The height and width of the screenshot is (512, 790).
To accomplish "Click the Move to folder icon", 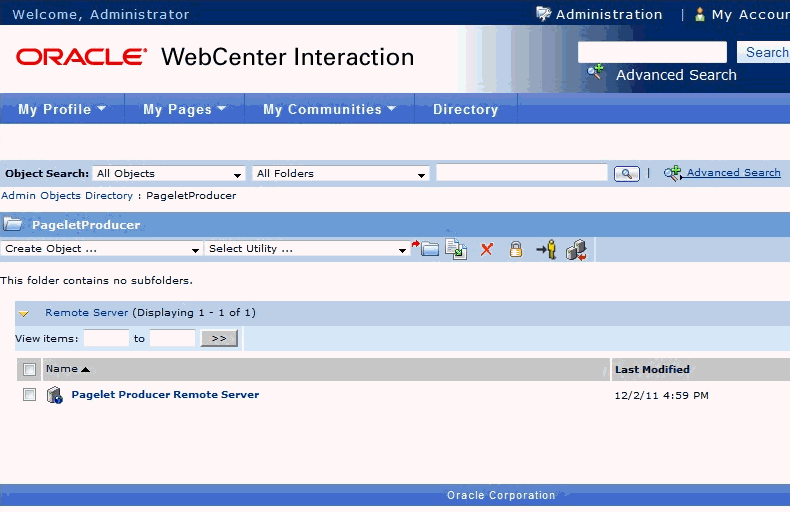I will [426, 248].
